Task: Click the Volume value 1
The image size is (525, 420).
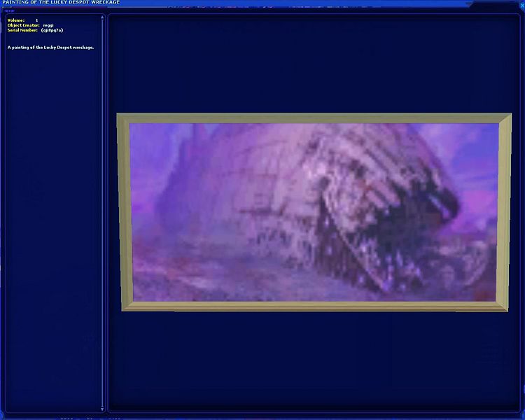Action: (36, 20)
